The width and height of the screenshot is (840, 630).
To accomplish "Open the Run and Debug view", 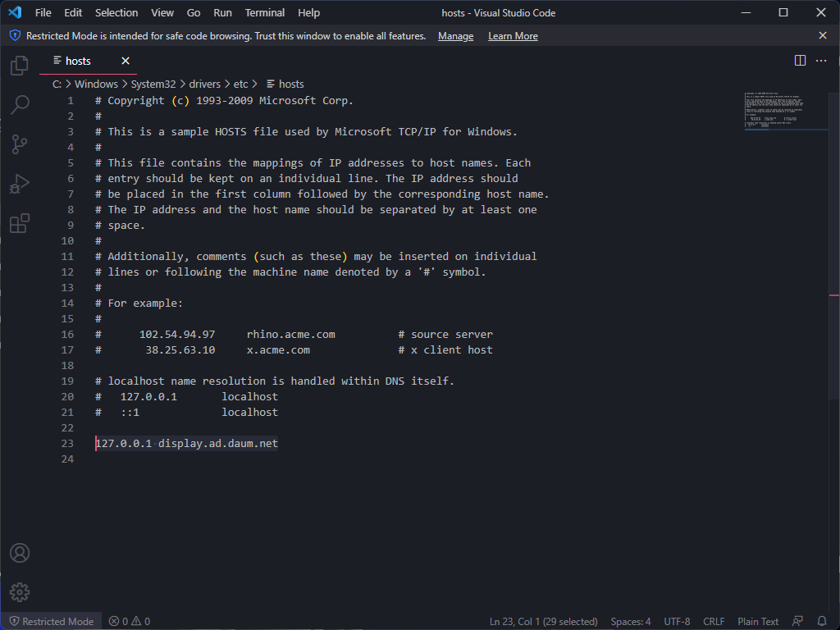I will (x=20, y=185).
